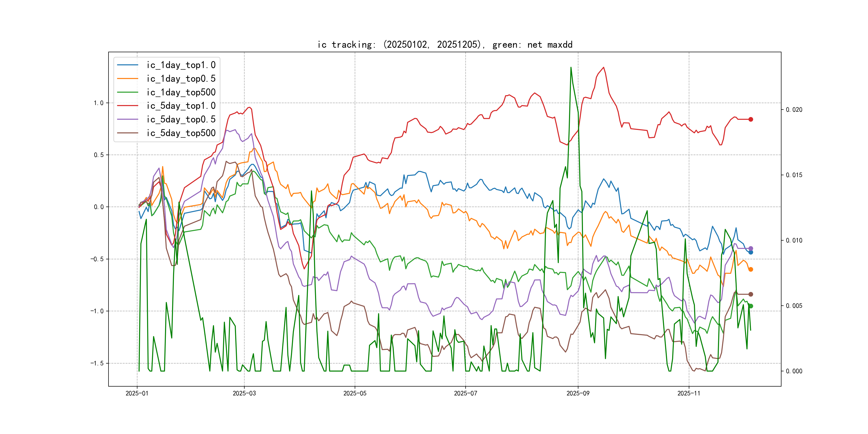Click the 2025-05 x-axis tick label
This screenshot has width=868, height=434.
coord(354,393)
